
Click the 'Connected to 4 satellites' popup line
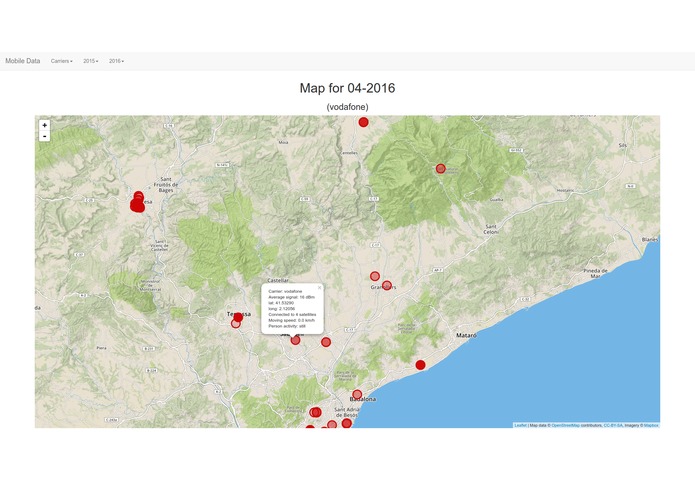coord(292,314)
